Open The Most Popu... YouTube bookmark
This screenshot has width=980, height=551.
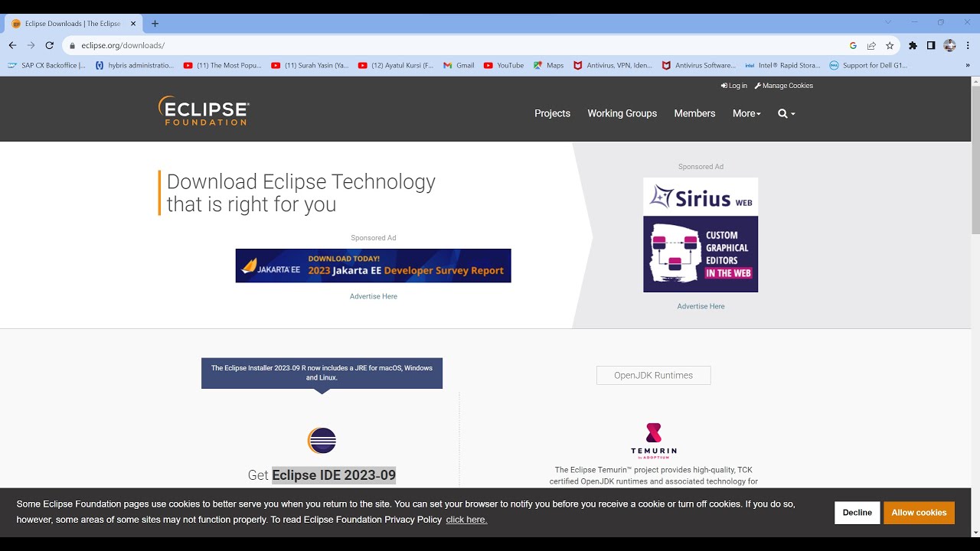pyautogui.click(x=223, y=66)
